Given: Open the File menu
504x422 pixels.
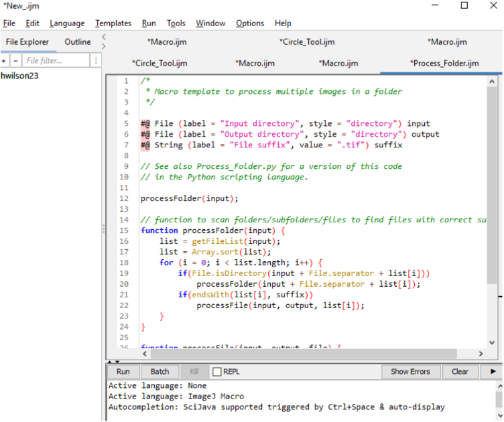Looking at the screenshot, I should click(9, 23).
